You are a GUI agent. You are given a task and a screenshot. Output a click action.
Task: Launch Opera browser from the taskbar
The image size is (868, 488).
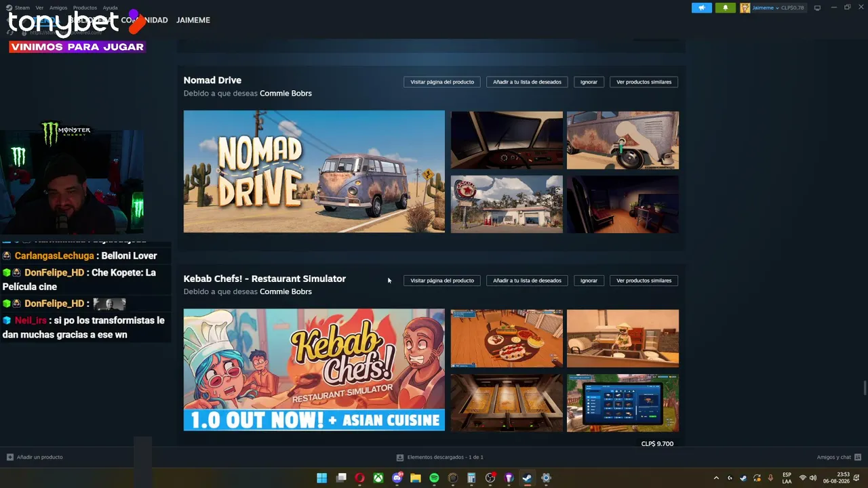point(359,478)
